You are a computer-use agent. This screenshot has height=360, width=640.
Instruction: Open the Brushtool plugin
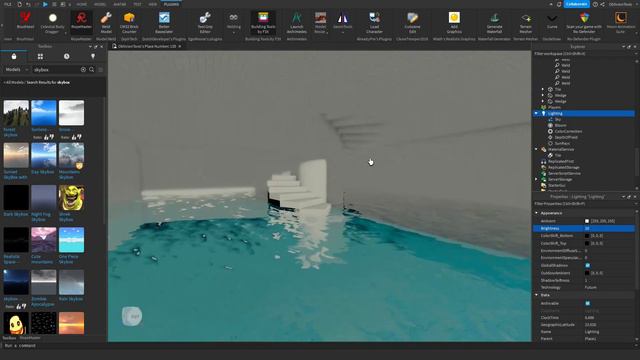point(25,21)
